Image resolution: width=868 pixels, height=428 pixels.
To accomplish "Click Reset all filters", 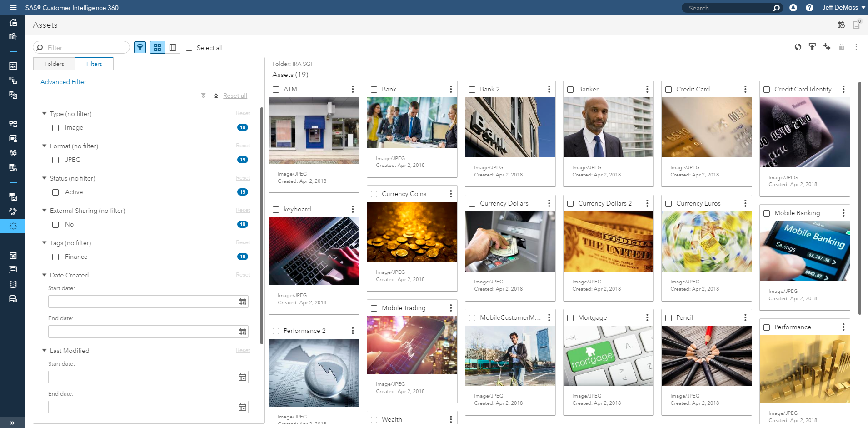I will tap(235, 96).
